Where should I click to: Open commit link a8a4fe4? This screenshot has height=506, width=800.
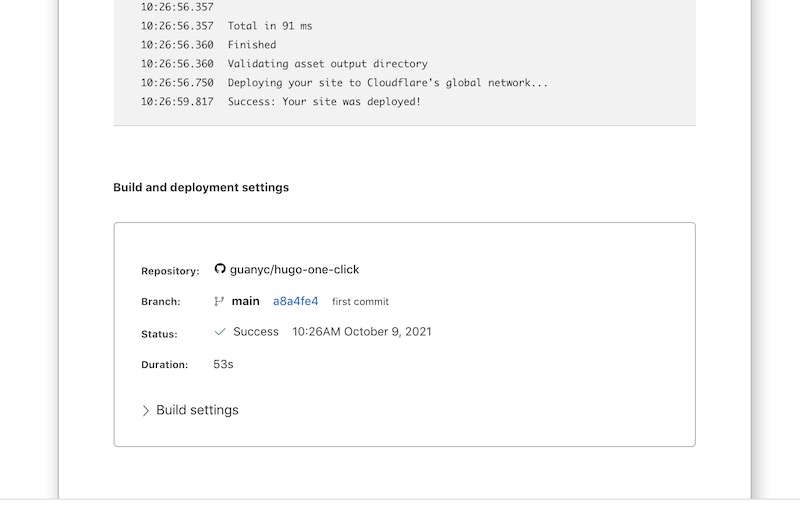click(295, 301)
